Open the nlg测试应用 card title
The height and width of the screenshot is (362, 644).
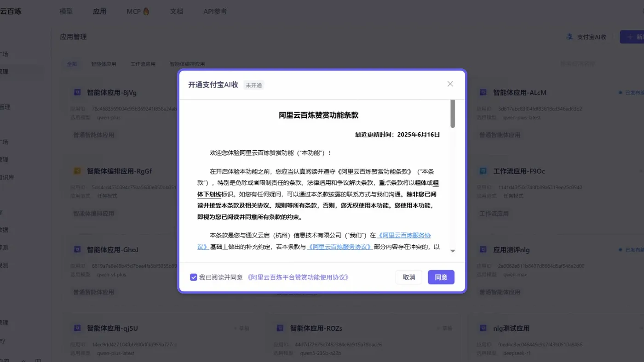click(x=511, y=328)
